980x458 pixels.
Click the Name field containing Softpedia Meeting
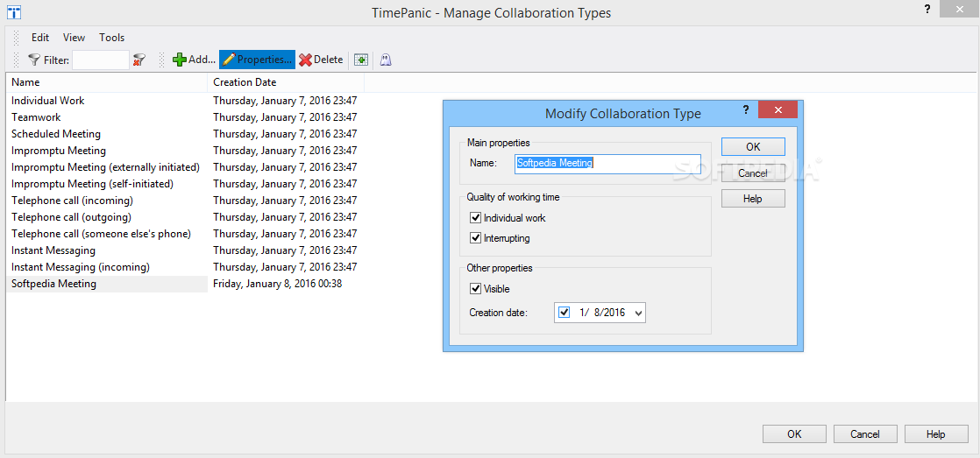point(607,164)
